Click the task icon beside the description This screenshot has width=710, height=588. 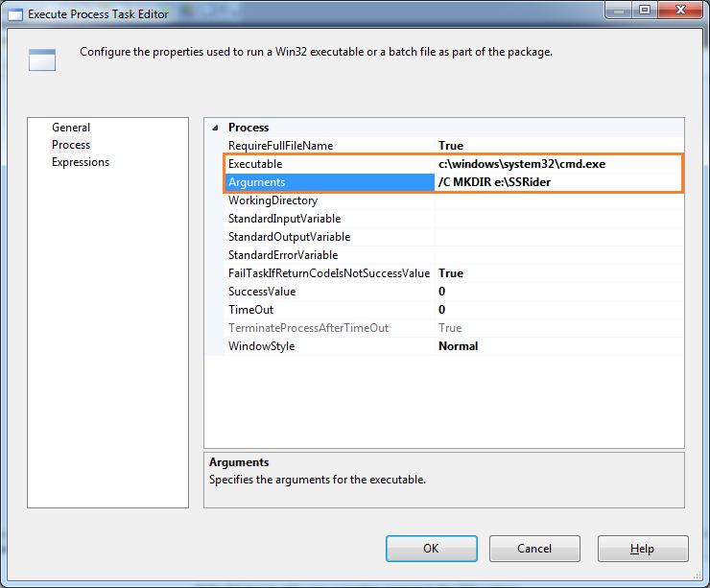41,59
